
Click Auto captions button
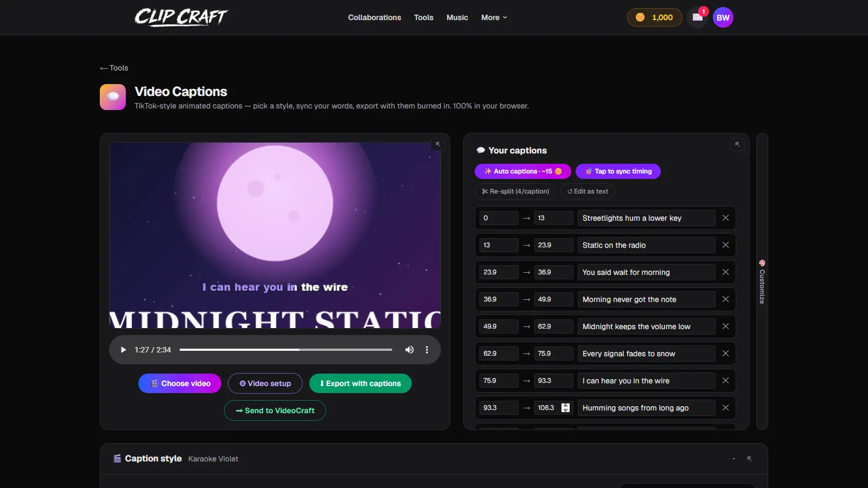(523, 171)
